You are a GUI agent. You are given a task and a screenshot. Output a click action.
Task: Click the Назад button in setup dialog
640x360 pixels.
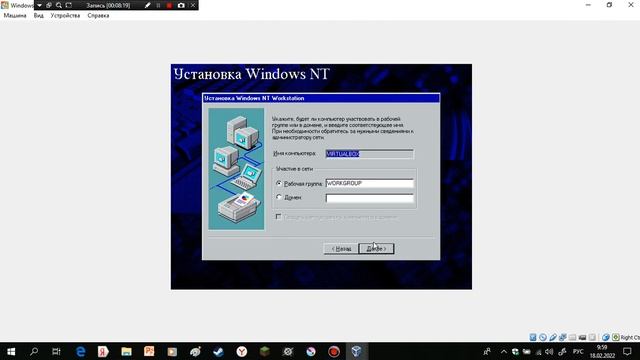click(341, 249)
